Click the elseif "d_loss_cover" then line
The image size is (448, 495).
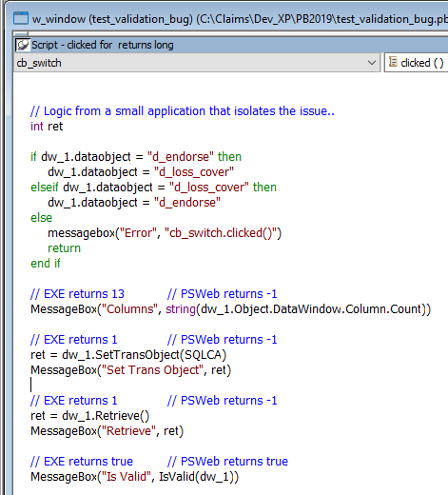153,188
